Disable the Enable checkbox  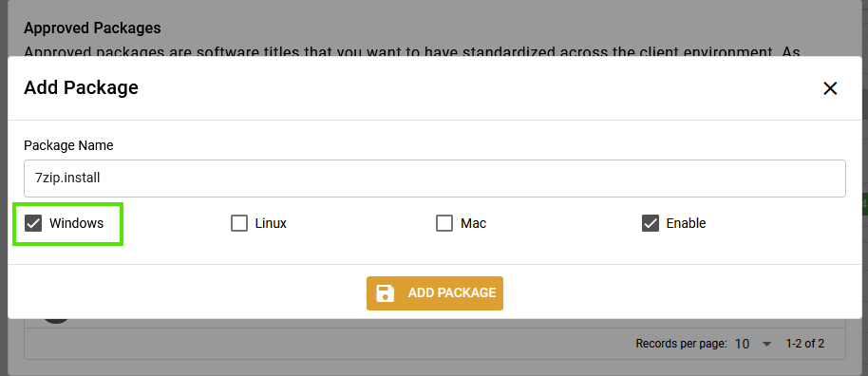651,223
